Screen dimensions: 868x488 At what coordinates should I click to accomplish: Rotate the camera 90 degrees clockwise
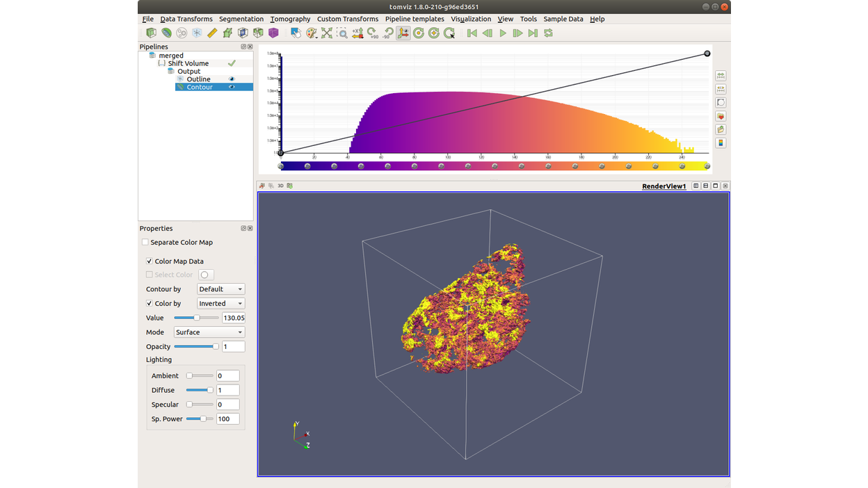tap(373, 33)
